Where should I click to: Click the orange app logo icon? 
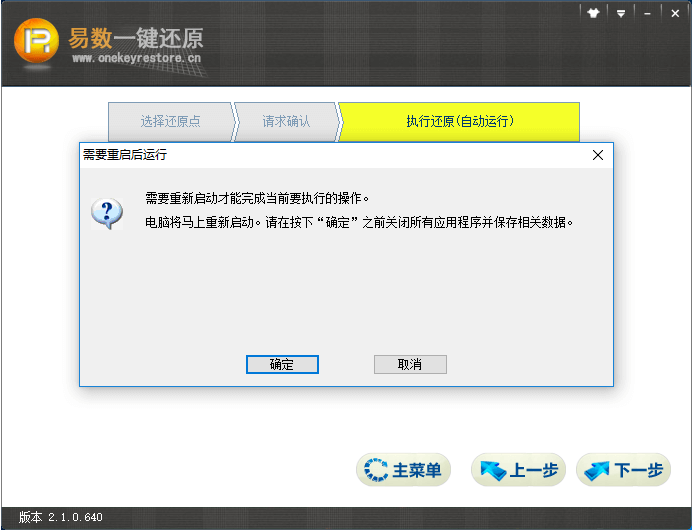pos(36,44)
